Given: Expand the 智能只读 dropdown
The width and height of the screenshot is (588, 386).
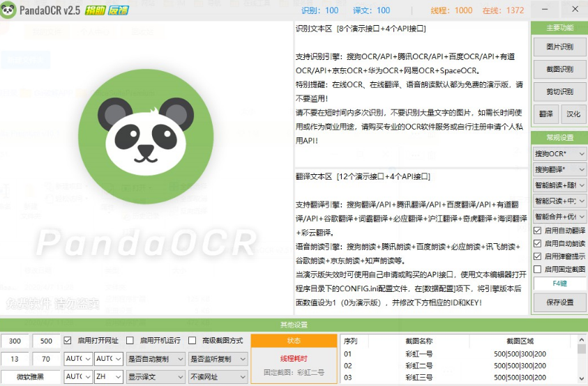Looking at the screenshot, I should coord(559,201).
